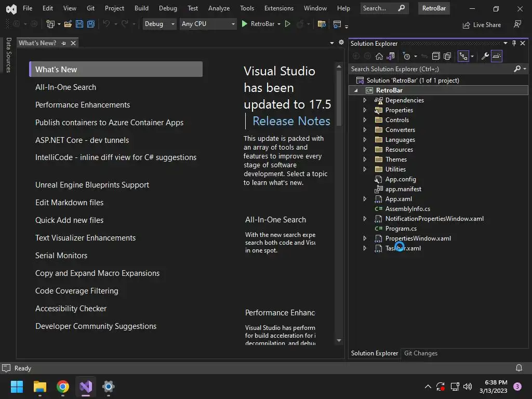
Task: Click the Live Share button
Action: (x=482, y=25)
